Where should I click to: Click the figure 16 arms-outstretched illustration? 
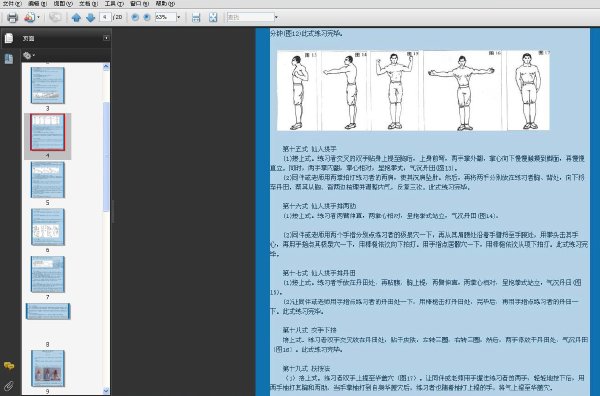click(x=463, y=91)
